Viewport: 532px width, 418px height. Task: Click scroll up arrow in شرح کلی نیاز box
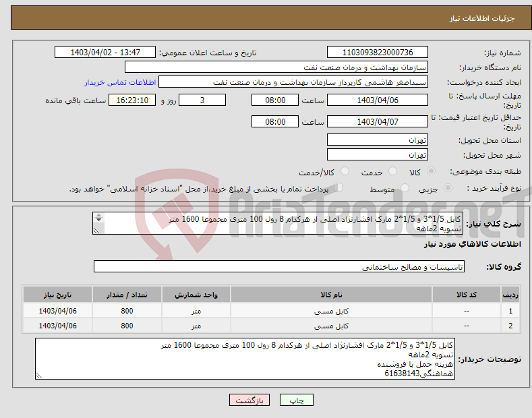(x=98, y=215)
